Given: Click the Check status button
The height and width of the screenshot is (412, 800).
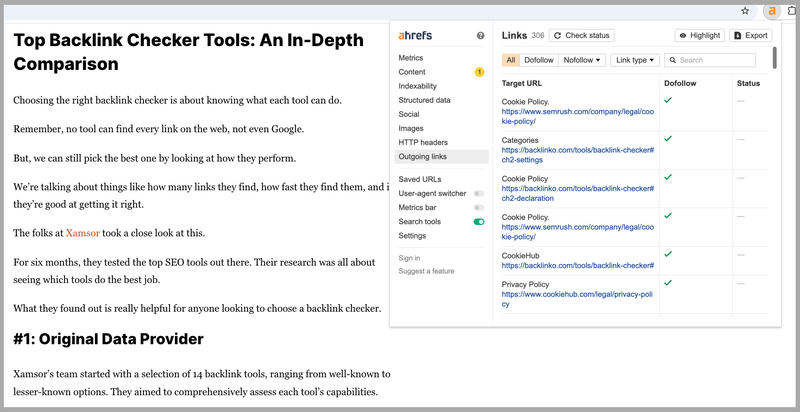Looking at the screenshot, I should (582, 35).
